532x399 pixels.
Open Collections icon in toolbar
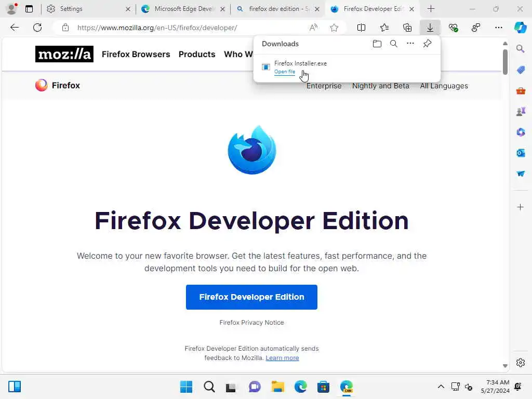[x=407, y=28]
